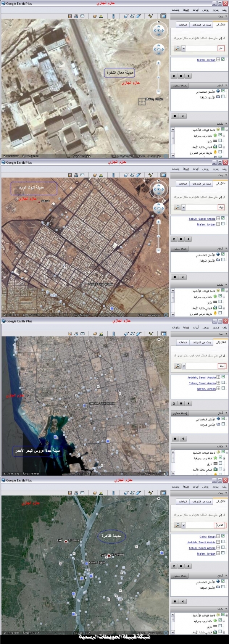Click the planet icon in Ma'an window toolbar
This screenshot has width=229, height=644.
(x=95, y=16)
